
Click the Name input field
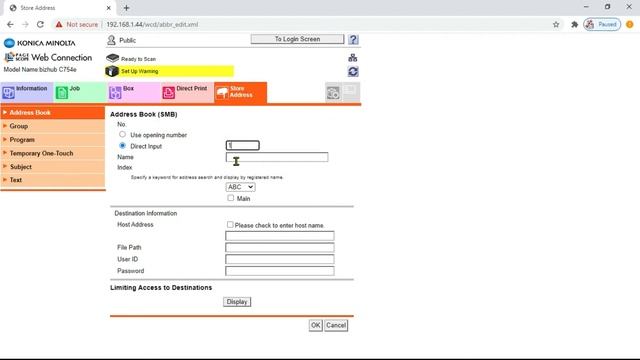277,157
